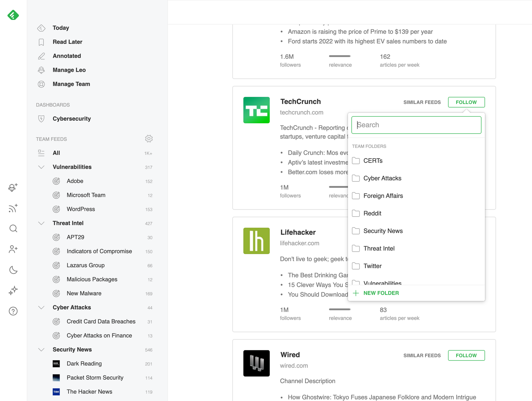This screenshot has width=532, height=401.
Task: Open search using the magnifier icon
Action: pyautogui.click(x=13, y=229)
